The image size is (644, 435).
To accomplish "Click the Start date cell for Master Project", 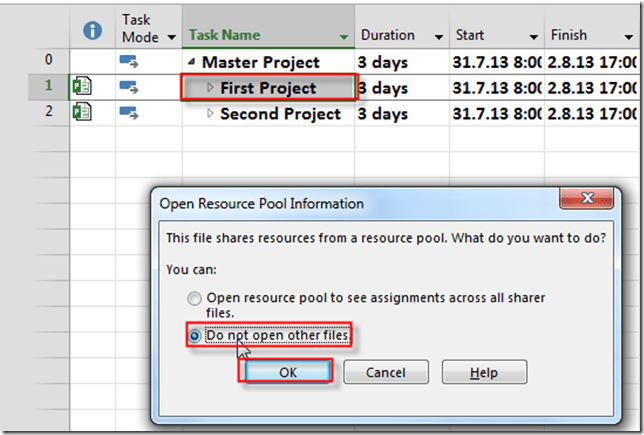I will click(495, 62).
